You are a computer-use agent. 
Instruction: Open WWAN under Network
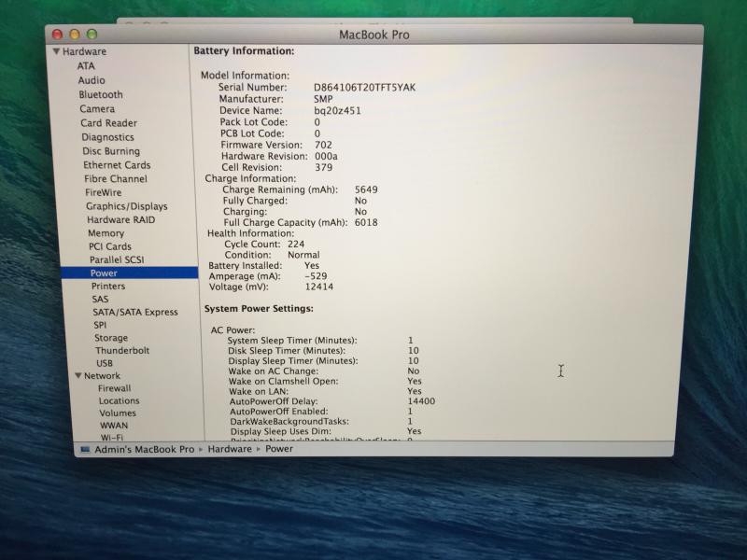(114, 426)
